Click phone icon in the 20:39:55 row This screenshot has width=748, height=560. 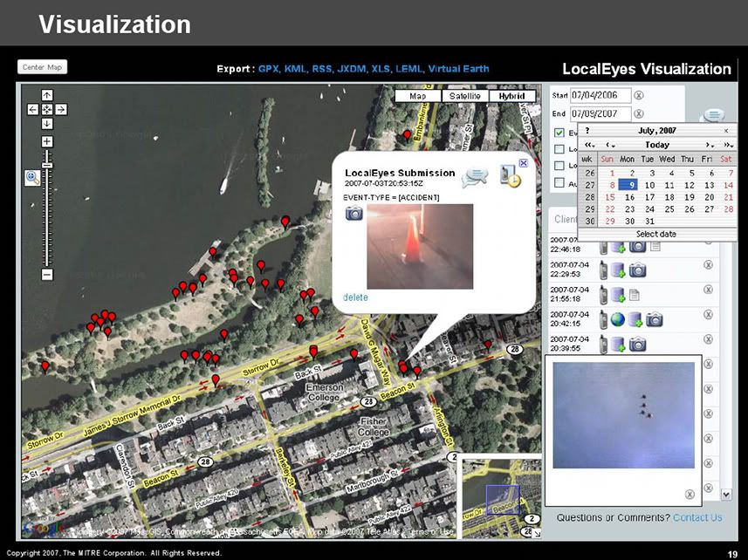pos(603,344)
